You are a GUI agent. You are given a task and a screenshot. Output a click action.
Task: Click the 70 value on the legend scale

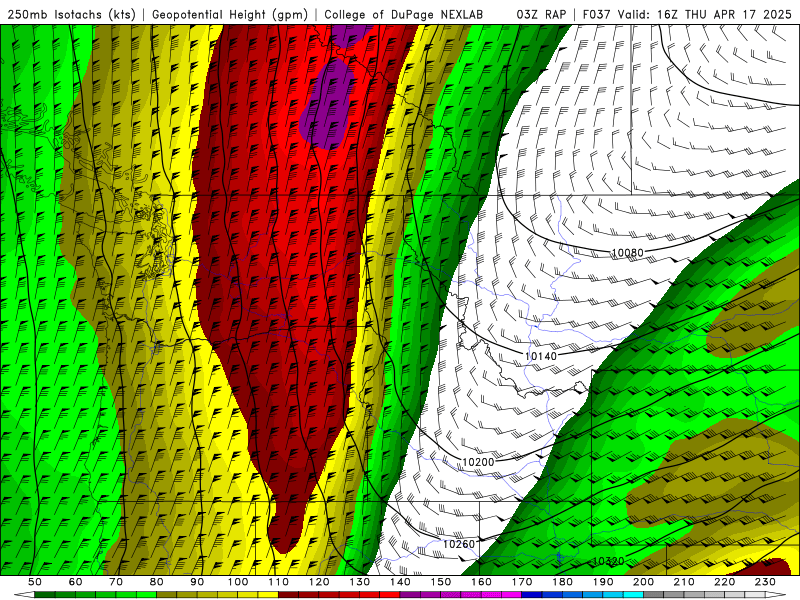pyautogui.click(x=116, y=582)
